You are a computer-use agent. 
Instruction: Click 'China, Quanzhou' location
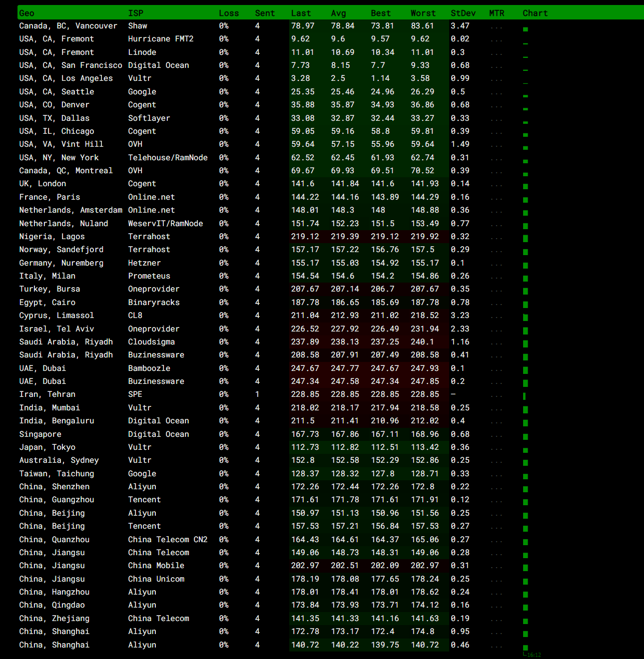tap(54, 540)
